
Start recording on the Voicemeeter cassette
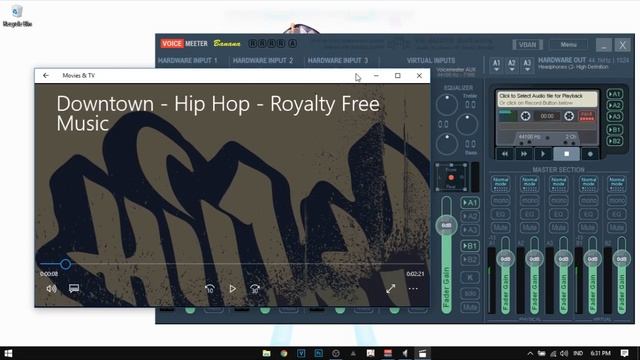click(590, 154)
